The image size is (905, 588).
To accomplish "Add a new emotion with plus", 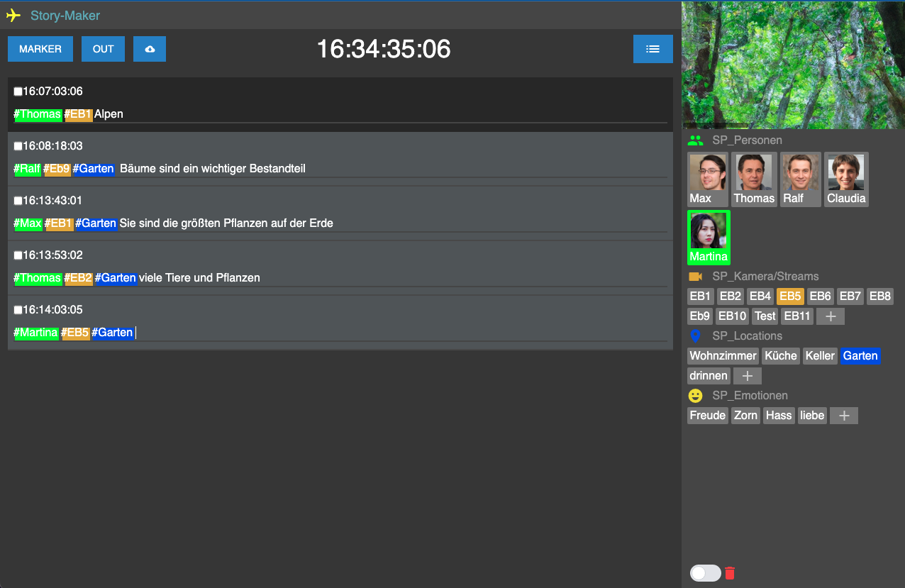I will click(x=844, y=416).
